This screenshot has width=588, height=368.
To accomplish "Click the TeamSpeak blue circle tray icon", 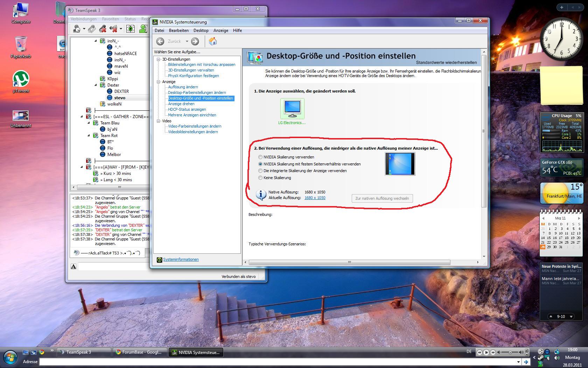I will pos(547,352).
